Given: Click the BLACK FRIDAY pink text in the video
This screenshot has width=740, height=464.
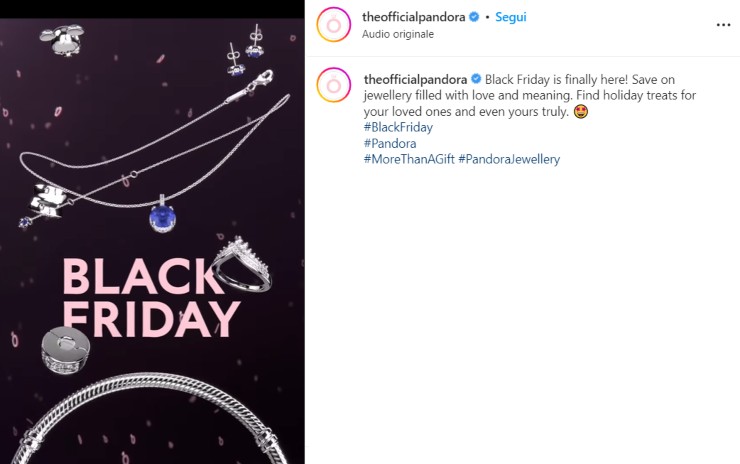Looking at the screenshot, I should coord(151,298).
